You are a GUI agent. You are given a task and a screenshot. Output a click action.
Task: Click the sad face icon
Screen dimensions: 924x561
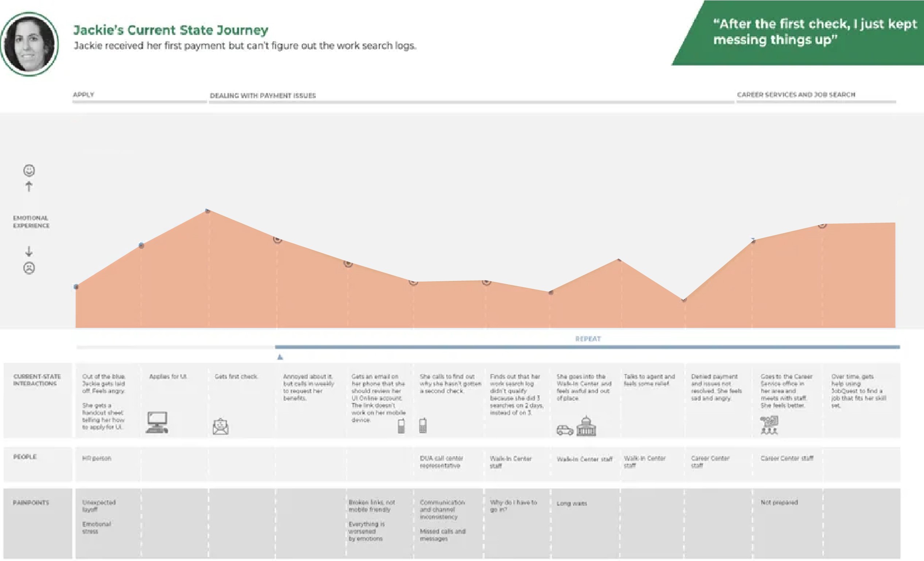tap(29, 268)
